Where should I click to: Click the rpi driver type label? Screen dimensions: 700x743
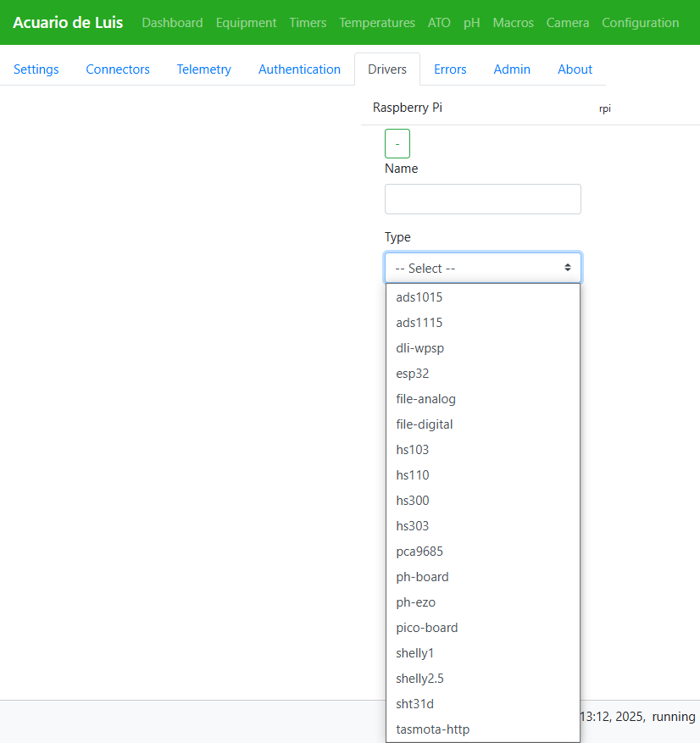coord(605,108)
